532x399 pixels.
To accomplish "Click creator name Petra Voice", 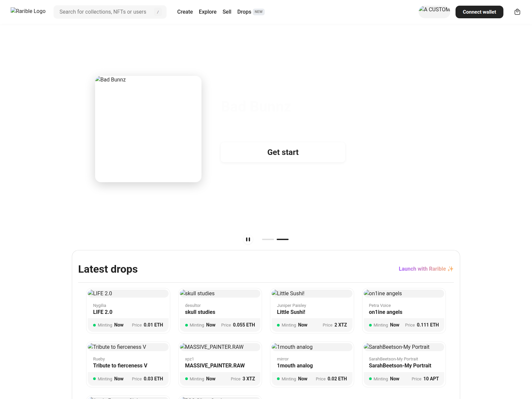I will coord(380,306).
